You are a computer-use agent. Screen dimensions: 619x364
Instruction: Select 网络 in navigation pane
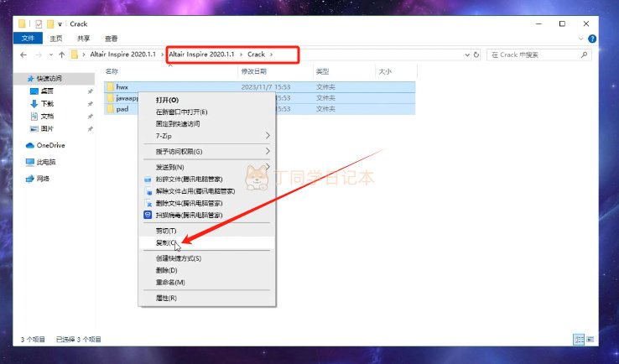pos(43,179)
